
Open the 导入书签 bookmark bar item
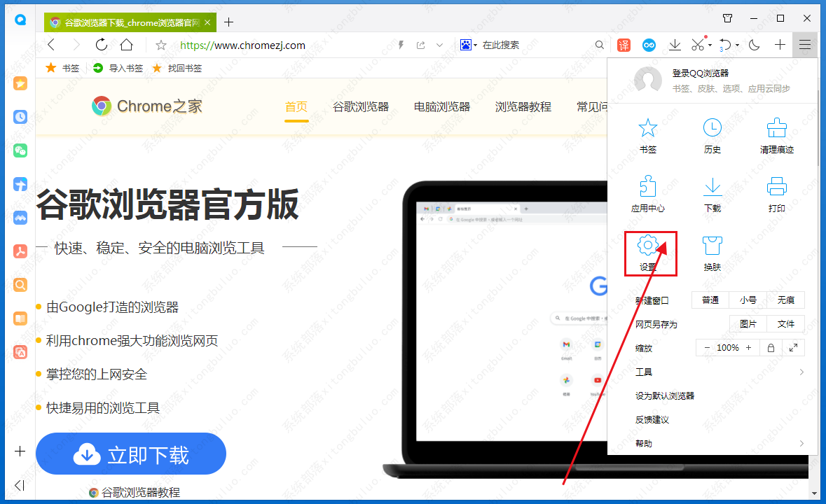(118, 69)
